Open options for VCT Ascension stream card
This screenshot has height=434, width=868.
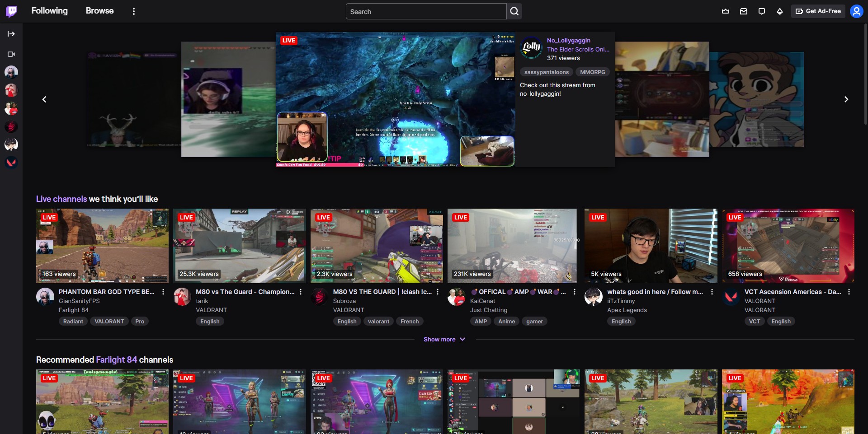(x=849, y=292)
